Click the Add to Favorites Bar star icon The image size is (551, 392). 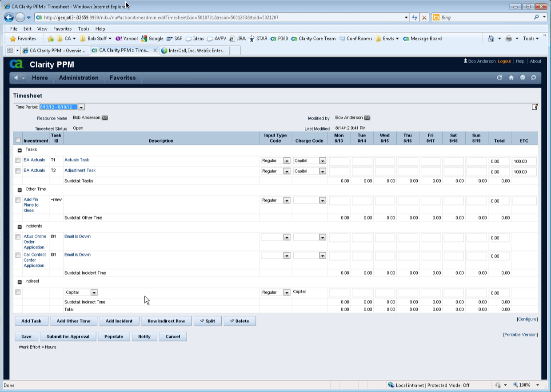pyautogui.click(x=51, y=39)
